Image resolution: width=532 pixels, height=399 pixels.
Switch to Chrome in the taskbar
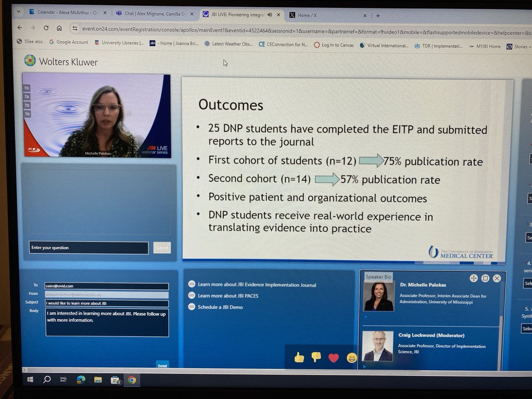pos(132,380)
